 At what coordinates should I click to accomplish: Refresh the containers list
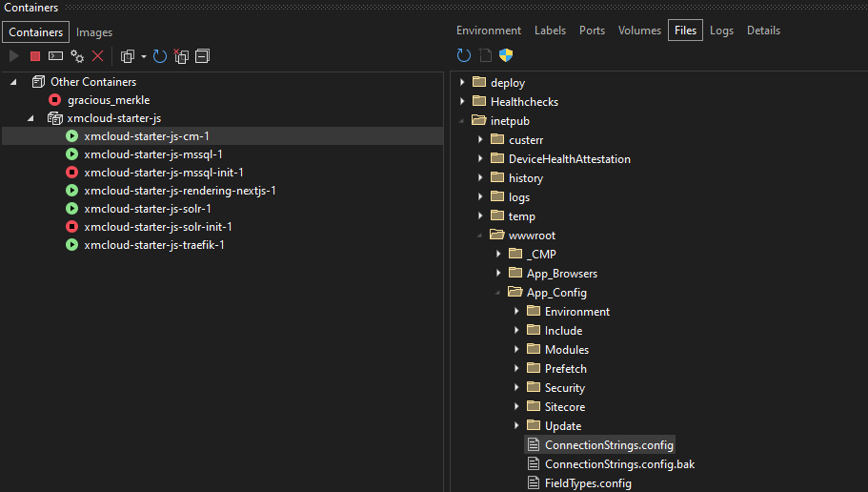click(x=160, y=56)
